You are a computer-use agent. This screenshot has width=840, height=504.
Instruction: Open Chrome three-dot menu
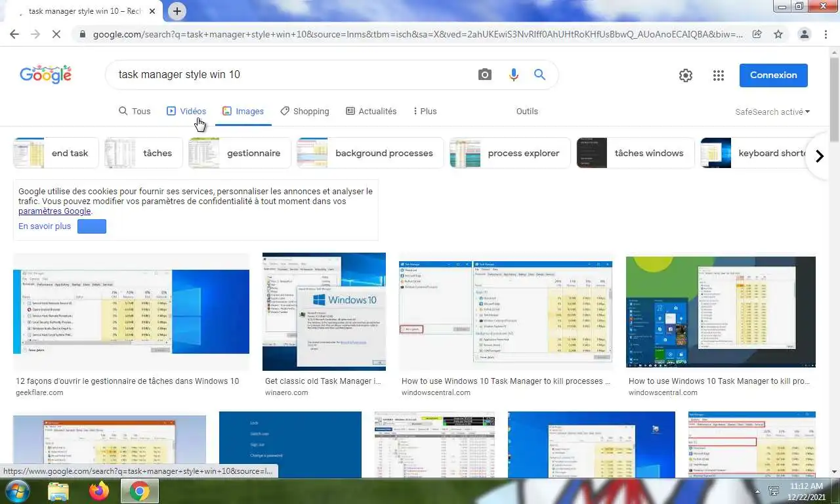(x=826, y=34)
